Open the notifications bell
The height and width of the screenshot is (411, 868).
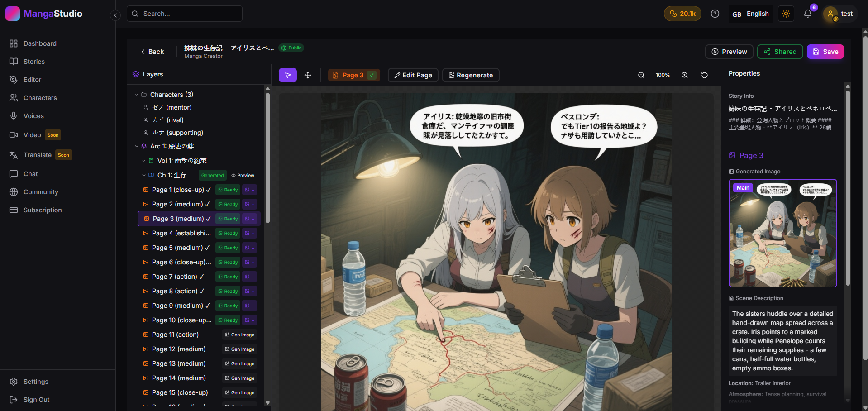pyautogui.click(x=807, y=14)
